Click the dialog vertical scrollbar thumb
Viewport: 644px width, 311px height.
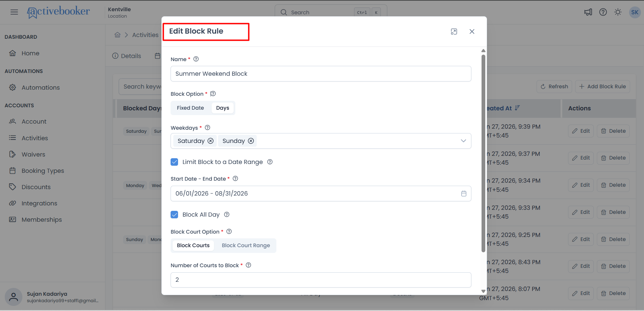point(483,153)
